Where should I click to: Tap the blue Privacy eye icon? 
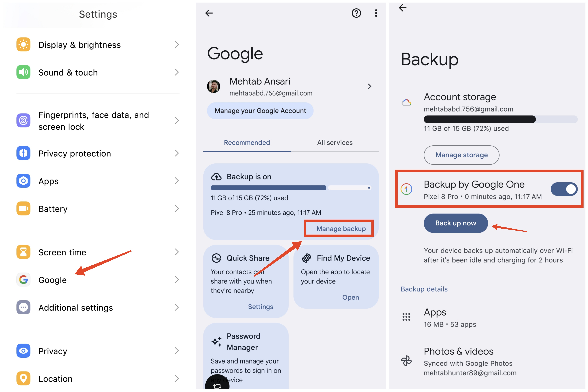pyautogui.click(x=23, y=351)
